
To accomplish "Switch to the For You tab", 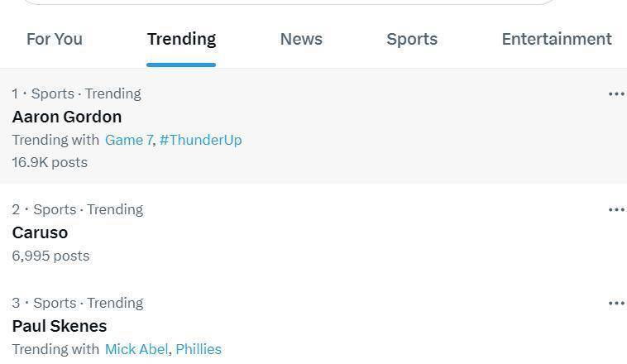I will pyautogui.click(x=55, y=39).
